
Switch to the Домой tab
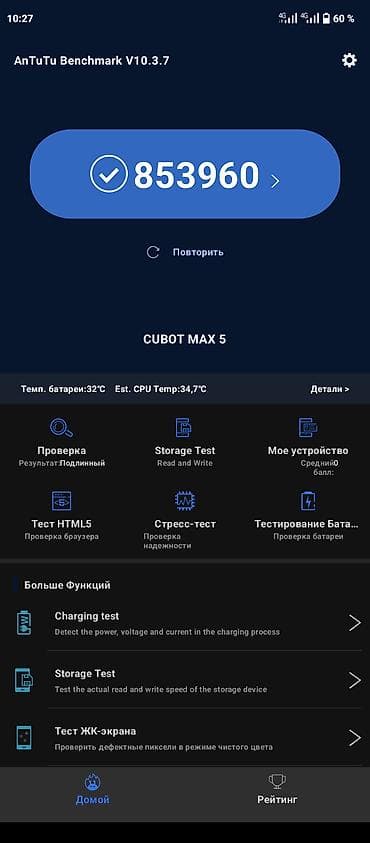[92, 790]
